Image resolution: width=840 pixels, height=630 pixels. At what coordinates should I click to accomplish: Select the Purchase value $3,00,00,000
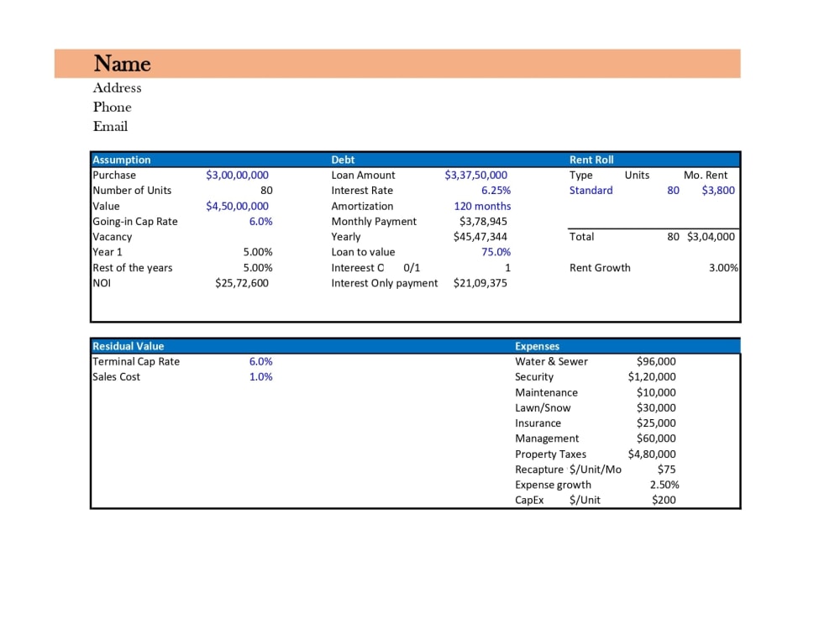point(238,176)
